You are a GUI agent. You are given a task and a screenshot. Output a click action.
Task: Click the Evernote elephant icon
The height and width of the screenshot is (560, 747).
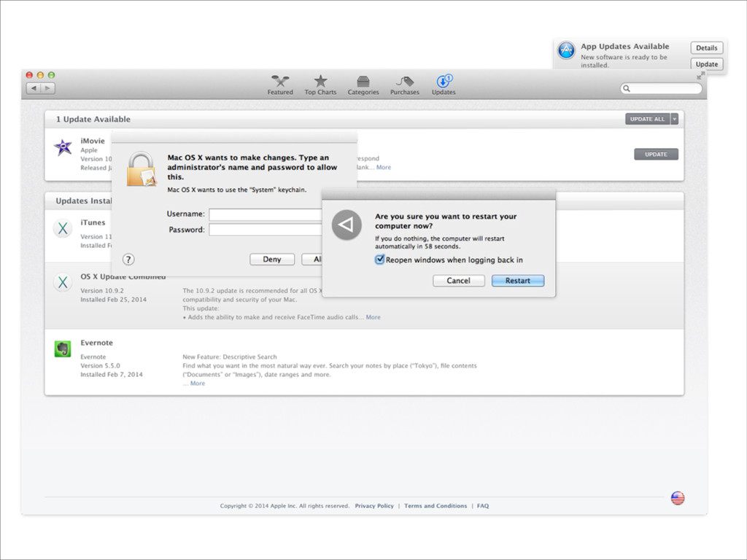(63, 349)
